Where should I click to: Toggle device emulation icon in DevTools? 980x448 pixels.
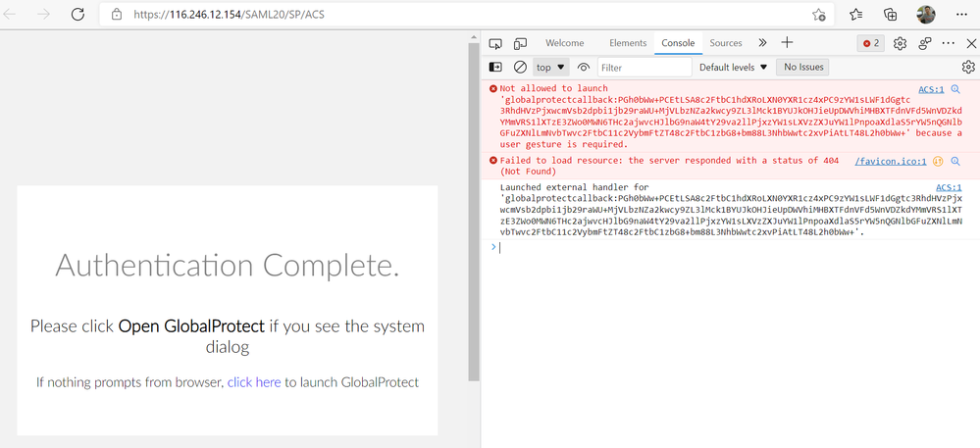tap(520, 43)
